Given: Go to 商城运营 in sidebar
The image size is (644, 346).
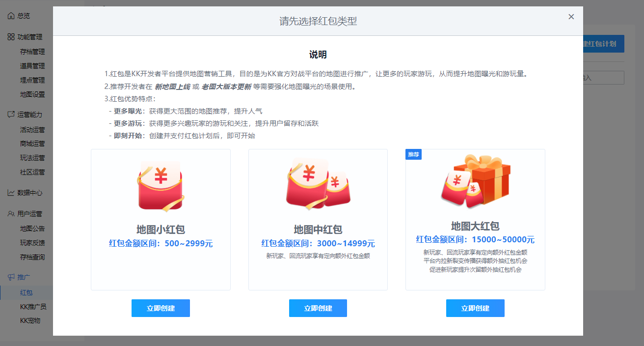Looking at the screenshot, I should tap(32, 144).
